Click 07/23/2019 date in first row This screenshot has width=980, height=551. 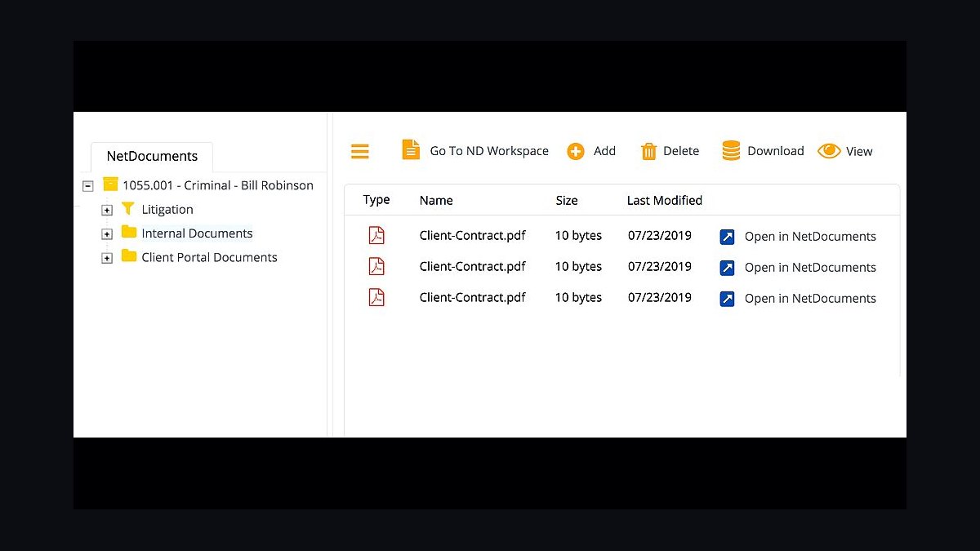[660, 236]
